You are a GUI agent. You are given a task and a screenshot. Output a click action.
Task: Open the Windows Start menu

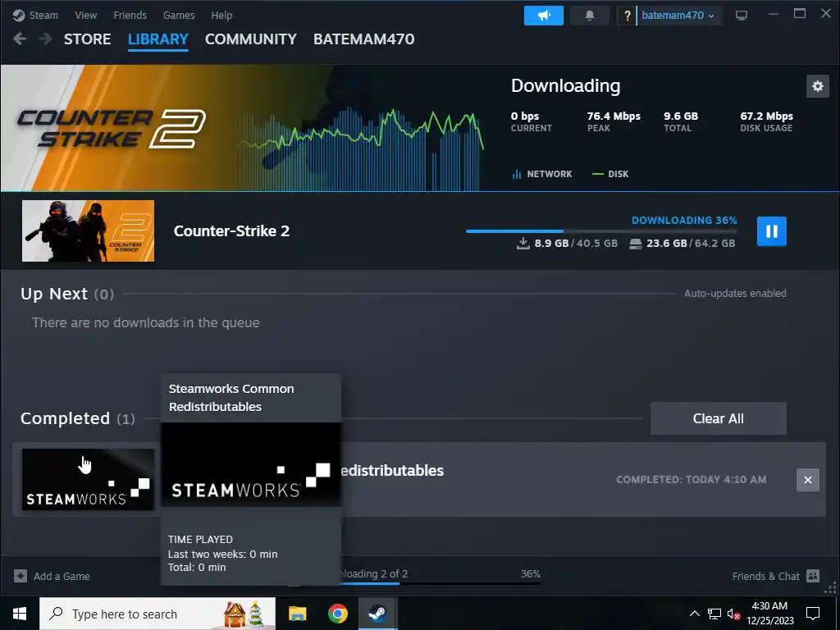coord(20,614)
